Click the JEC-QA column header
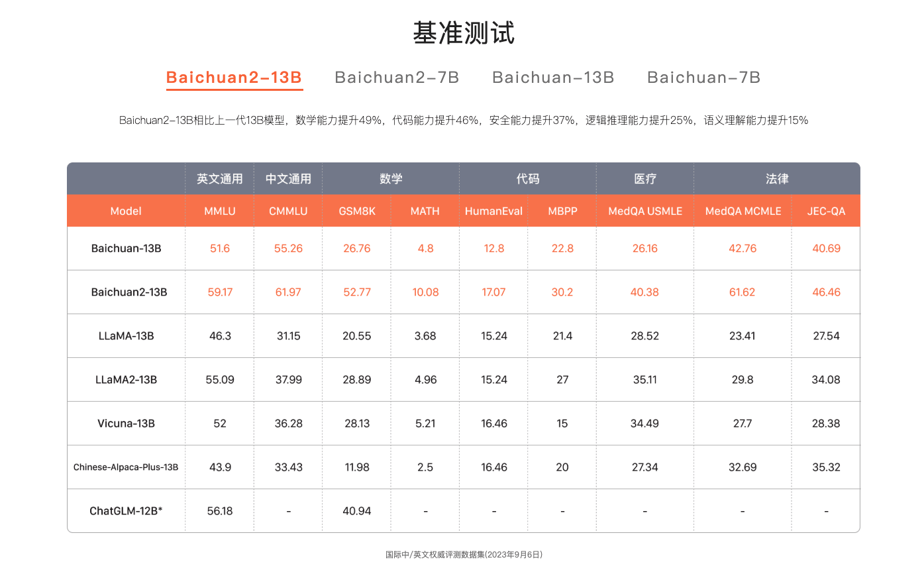924x588 pixels. click(826, 211)
